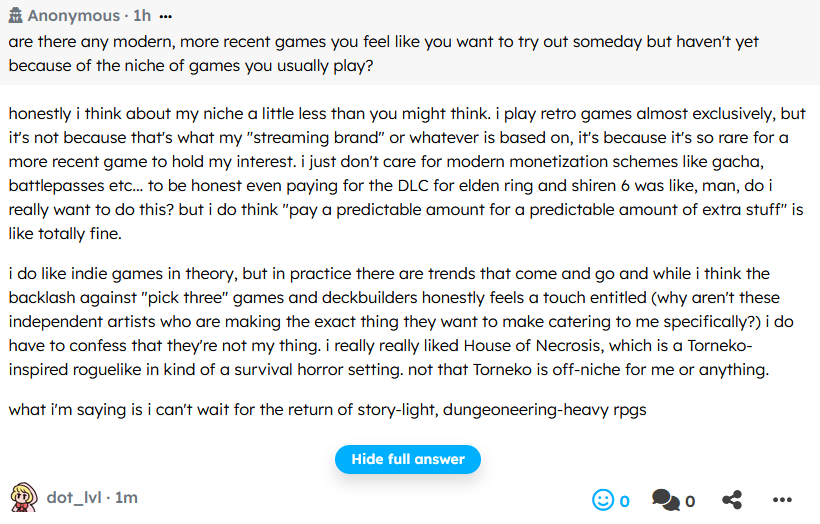Click the 1m answer timestamp
820x524 pixels.
click(x=126, y=497)
